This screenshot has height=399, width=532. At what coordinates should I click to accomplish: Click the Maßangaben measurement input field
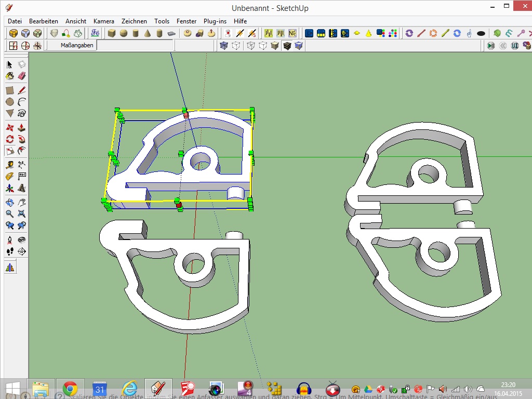(x=135, y=46)
